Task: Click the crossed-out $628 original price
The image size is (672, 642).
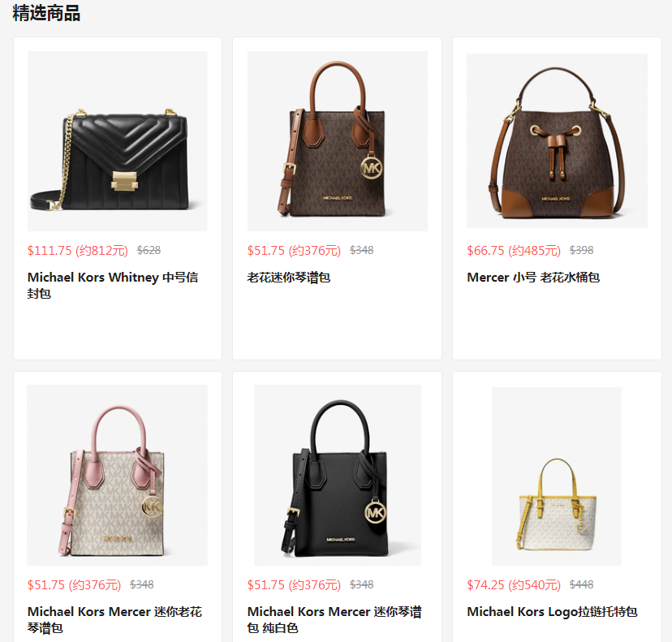Action: (x=149, y=250)
